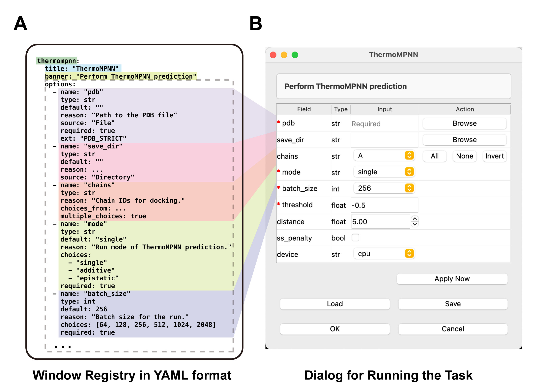
Task: Open the device dropdown showing cpu
Action: point(384,253)
